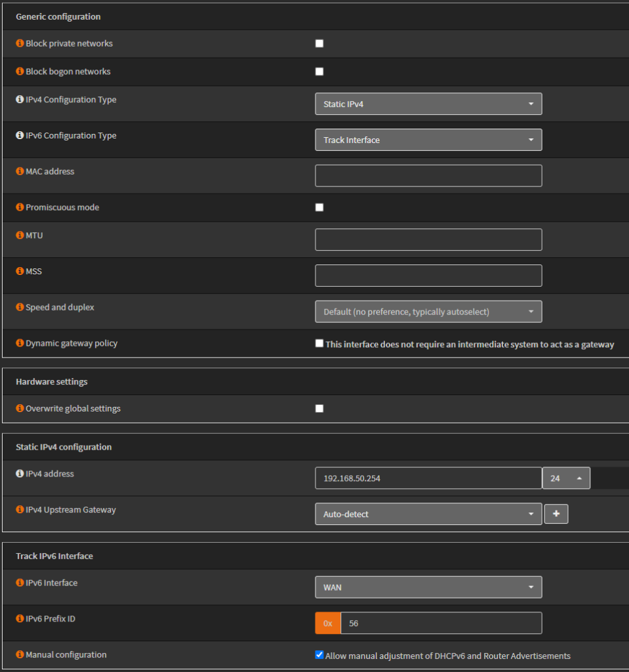Image resolution: width=629 pixels, height=672 pixels.
Task: Open the IPv6 Interface WAN dropdown
Action: click(x=428, y=587)
